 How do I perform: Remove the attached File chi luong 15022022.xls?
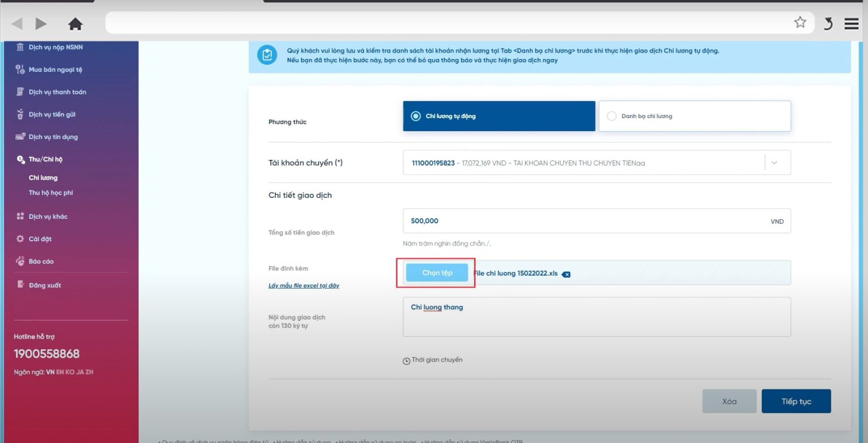point(567,273)
